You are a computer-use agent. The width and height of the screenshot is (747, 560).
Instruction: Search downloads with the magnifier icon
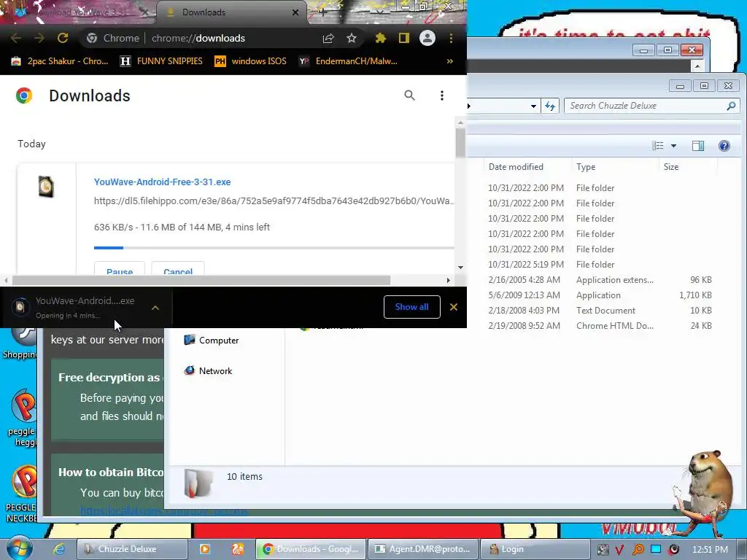coord(410,96)
